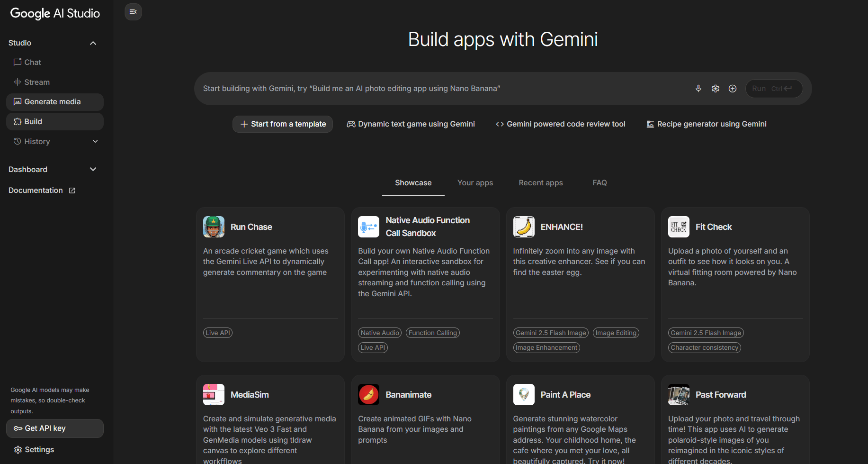
Task: Select Generate media in sidebar
Action: point(55,102)
